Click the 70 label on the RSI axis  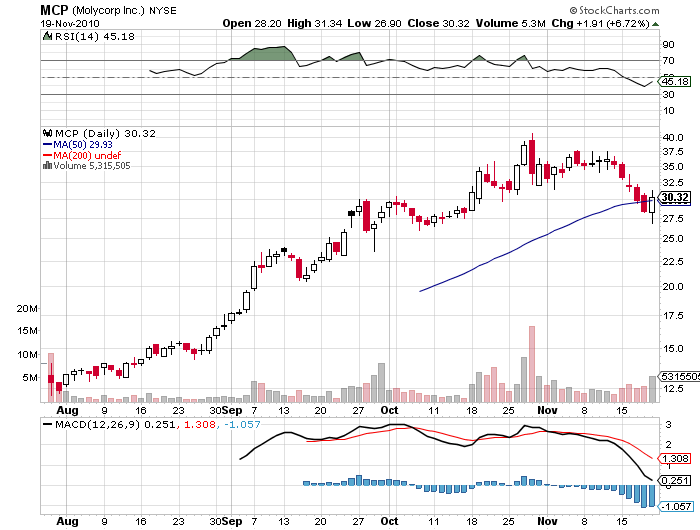click(668, 61)
